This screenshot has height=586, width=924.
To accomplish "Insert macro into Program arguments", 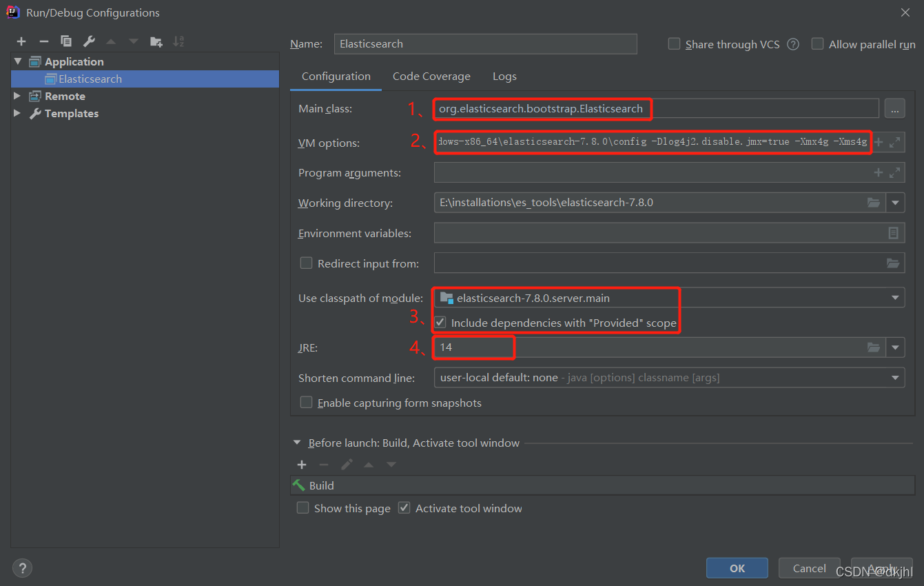I will tap(879, 172).
